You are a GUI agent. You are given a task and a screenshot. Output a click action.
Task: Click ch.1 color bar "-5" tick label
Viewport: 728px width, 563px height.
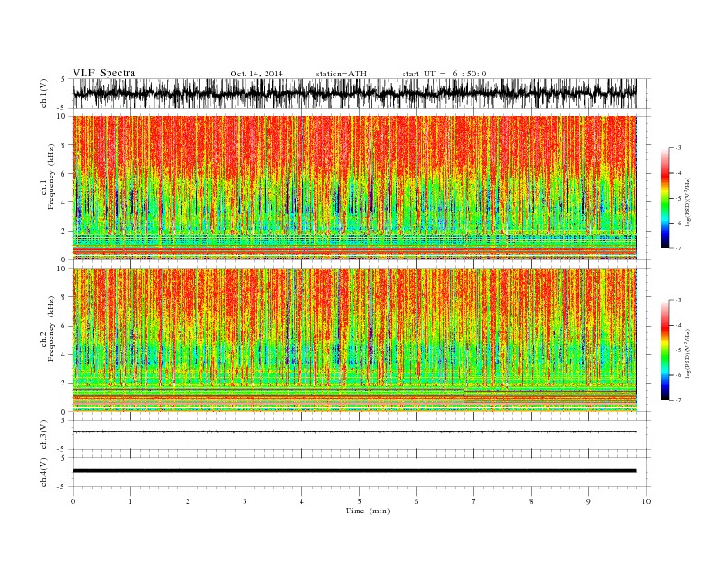(678, 199)
